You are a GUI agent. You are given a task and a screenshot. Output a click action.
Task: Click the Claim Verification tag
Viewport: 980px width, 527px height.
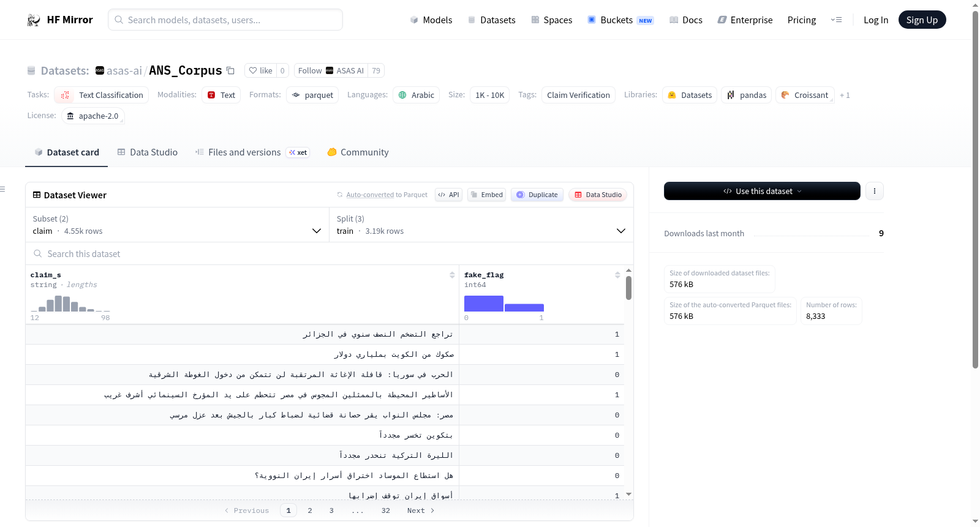[x=578, y=95]
